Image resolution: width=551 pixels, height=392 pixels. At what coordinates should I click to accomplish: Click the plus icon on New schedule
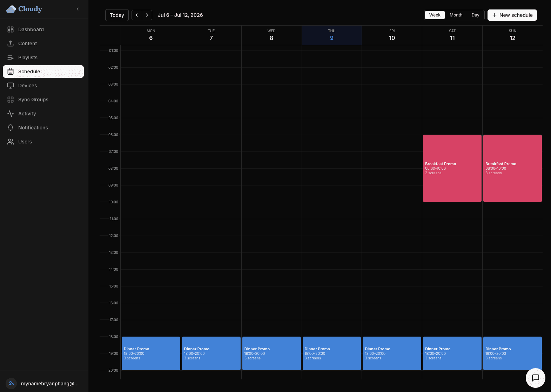pyautogui.click(x=495, y=15)
